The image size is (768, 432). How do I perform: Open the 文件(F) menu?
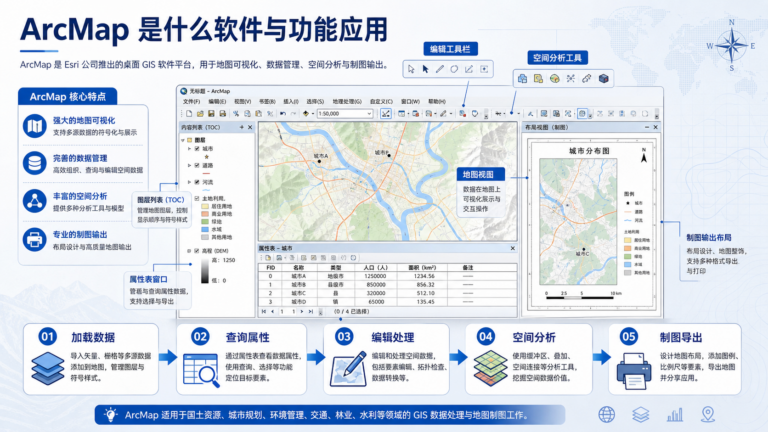tap(192, 101)
